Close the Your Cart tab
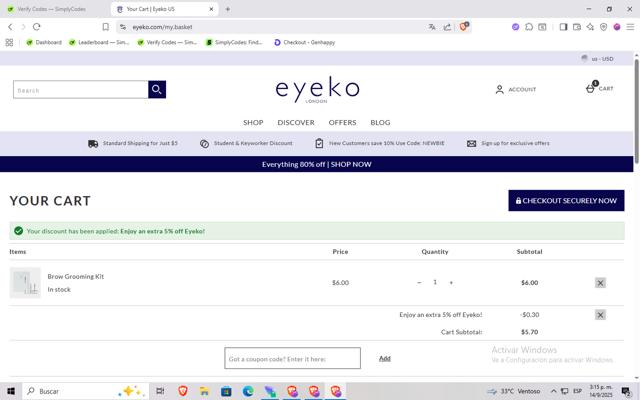640x400 pixels. pos(211,9)
